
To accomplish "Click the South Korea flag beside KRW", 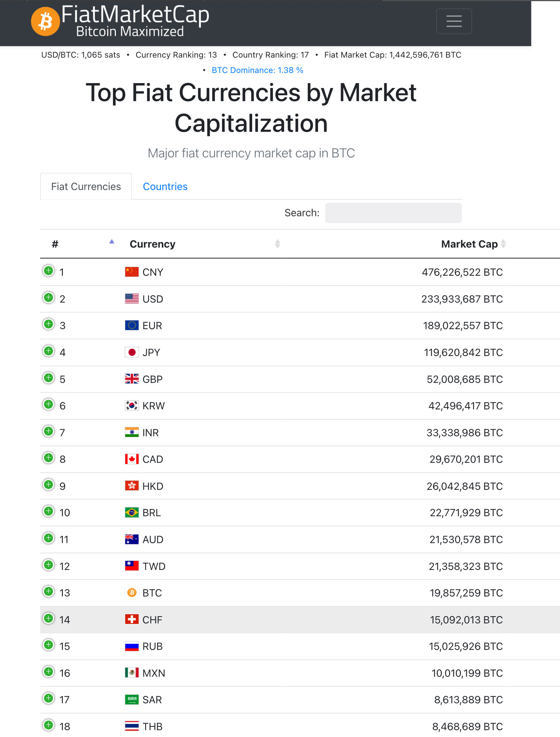I will tap(132, 406).
